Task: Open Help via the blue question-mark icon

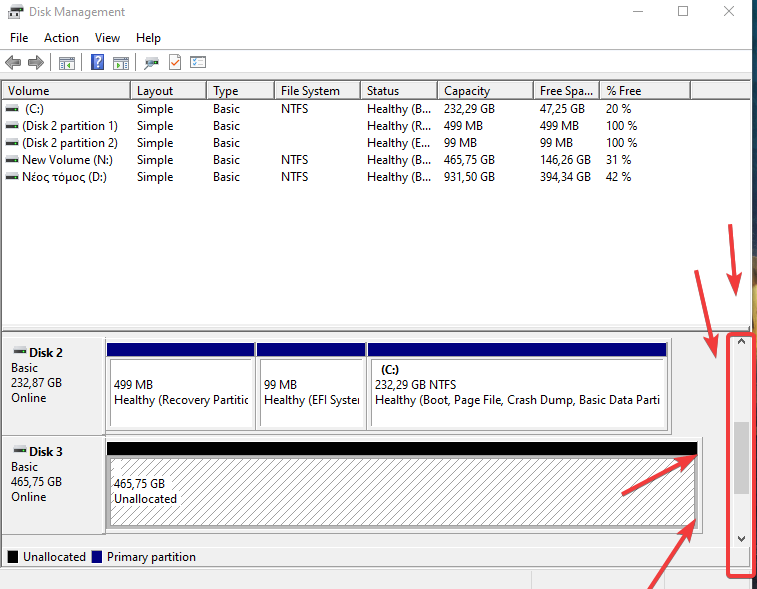Action: [97, 62]
